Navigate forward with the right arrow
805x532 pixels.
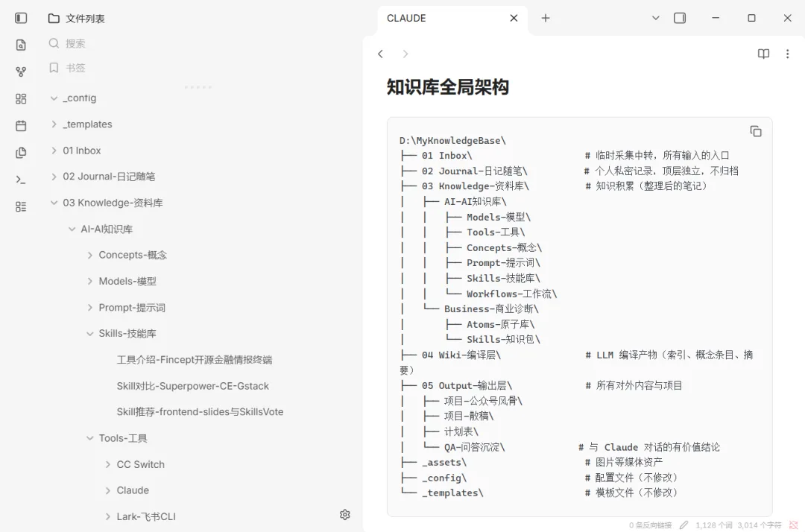click(405, 54)
